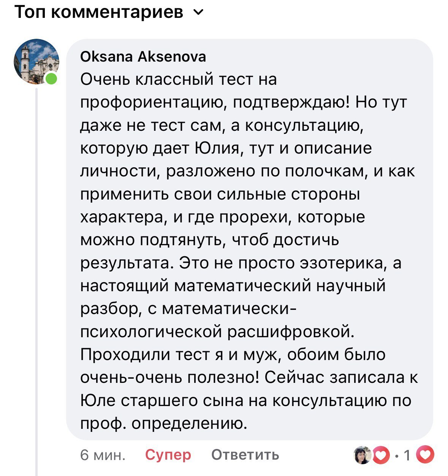
Task: Open the "Oksana Aksenova" name link
Action: point(143,57)
